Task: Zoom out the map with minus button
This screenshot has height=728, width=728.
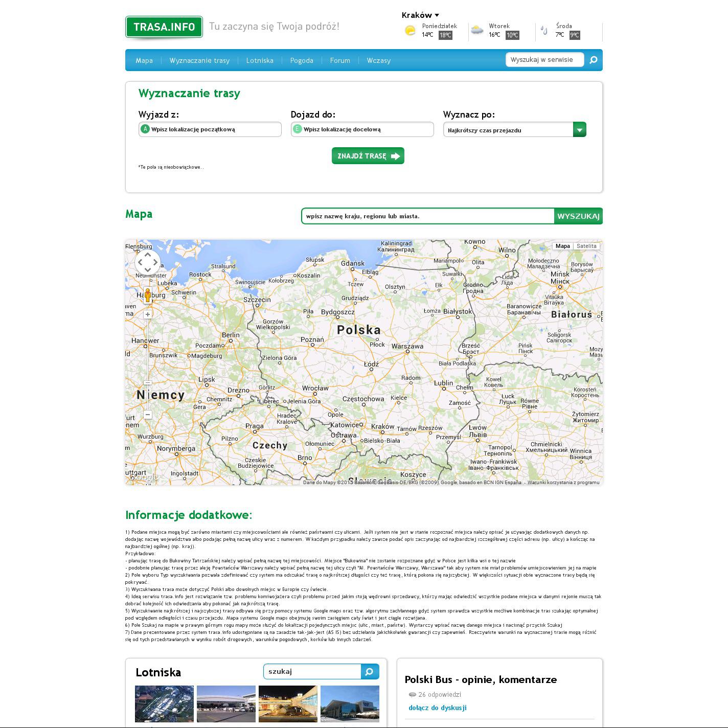Action: coord(148,415)
